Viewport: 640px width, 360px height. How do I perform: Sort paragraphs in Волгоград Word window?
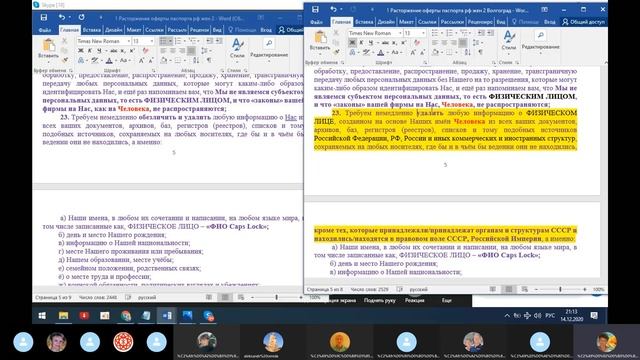point(468,52)
